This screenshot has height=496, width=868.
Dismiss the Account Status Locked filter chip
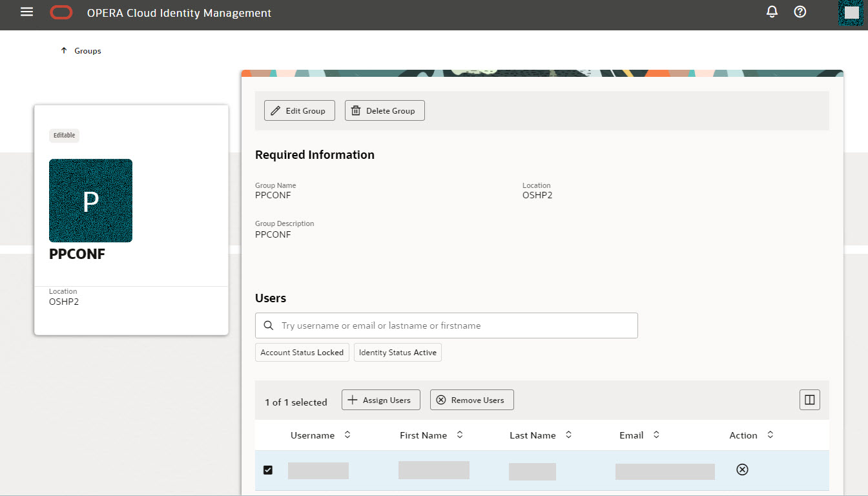click(x=302, y=352)
